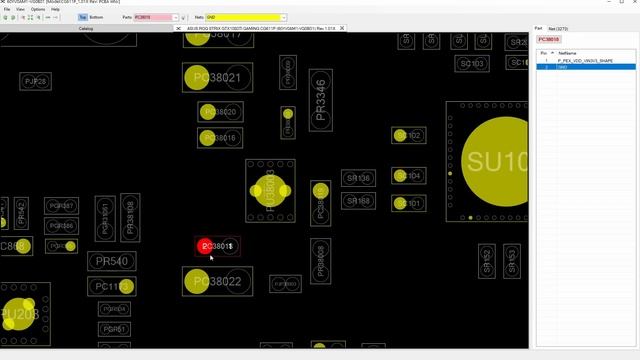640x360 pixels.
Task: Select resistor PR540 on board
Action: click(x=111, y=261)
